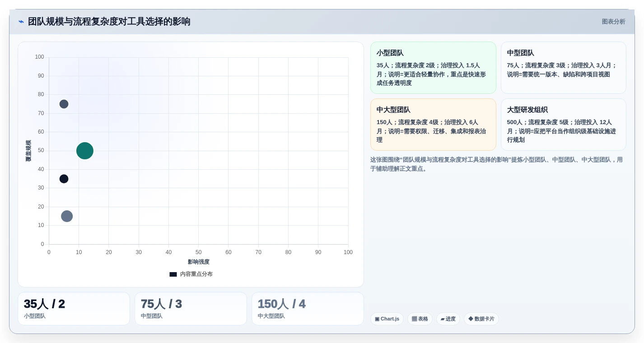644x343 pixels.
Task: Click the 进度 tag
Action: (x=448, y=319)
